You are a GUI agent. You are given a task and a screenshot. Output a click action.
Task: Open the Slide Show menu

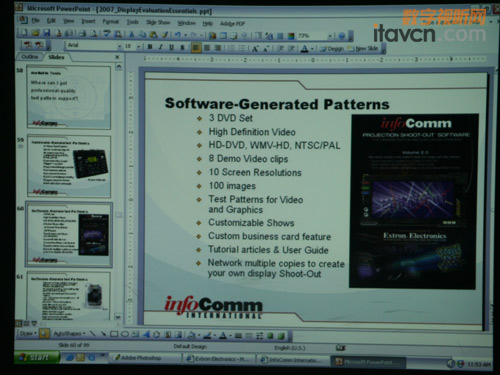(x=158, y=22)
